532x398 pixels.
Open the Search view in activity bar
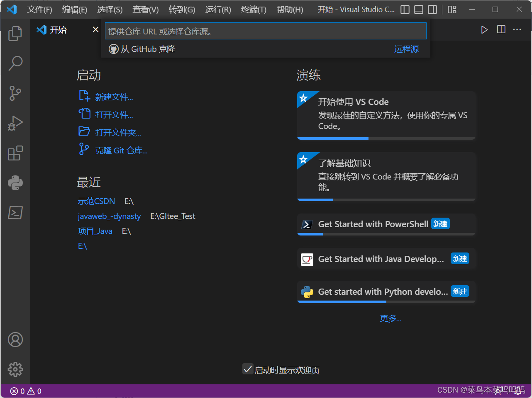(15, 63)
